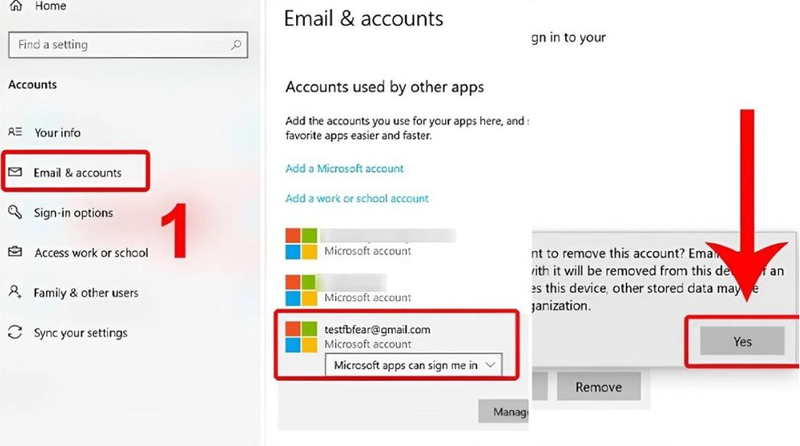
Task: Click the Family & other users icon
Action: pos(15,292)
